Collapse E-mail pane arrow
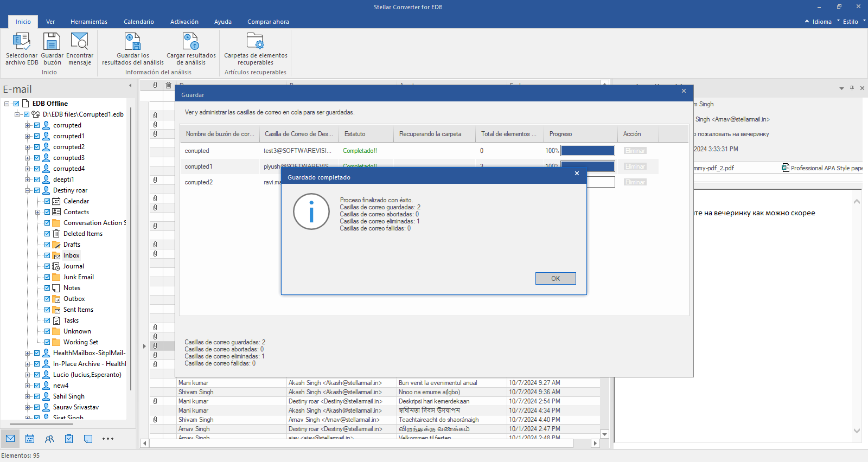The image size is (868, 462). coord(130,85)
